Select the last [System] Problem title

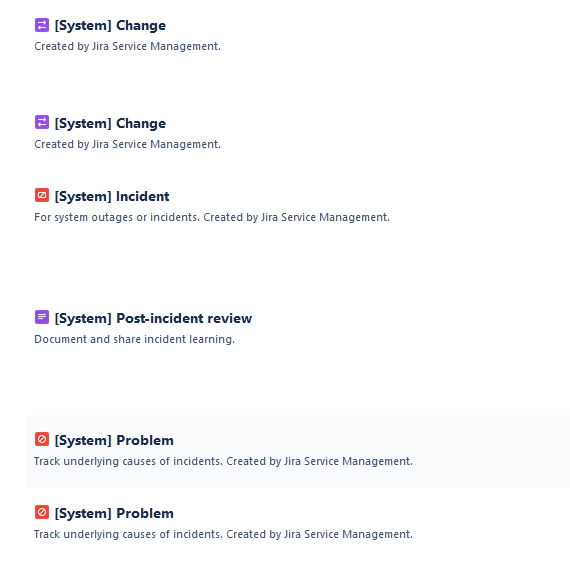[114, 513]
